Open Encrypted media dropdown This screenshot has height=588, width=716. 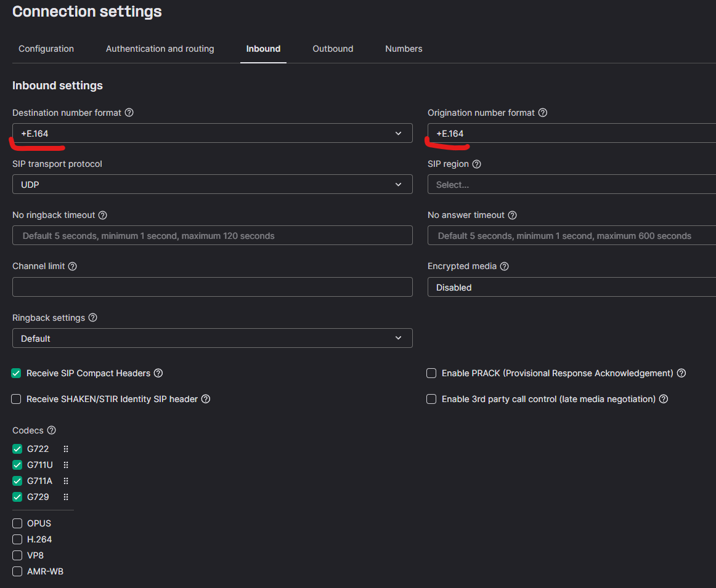tap(572, 288)
